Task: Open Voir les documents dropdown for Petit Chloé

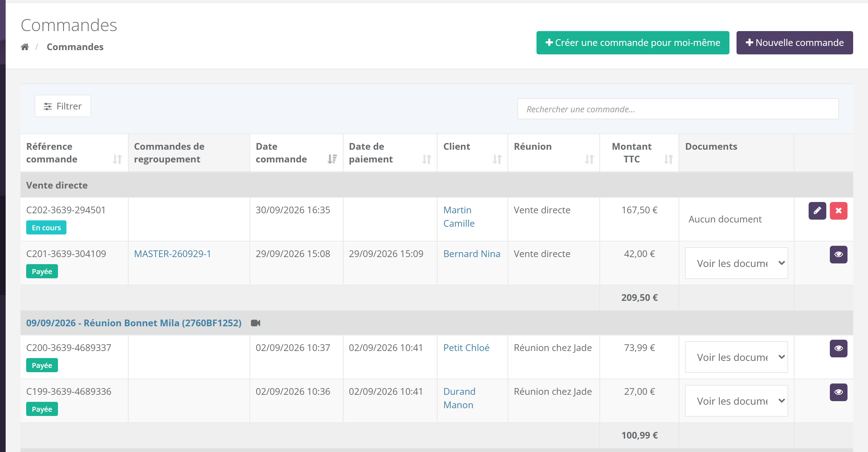Action: coord(737,357)
